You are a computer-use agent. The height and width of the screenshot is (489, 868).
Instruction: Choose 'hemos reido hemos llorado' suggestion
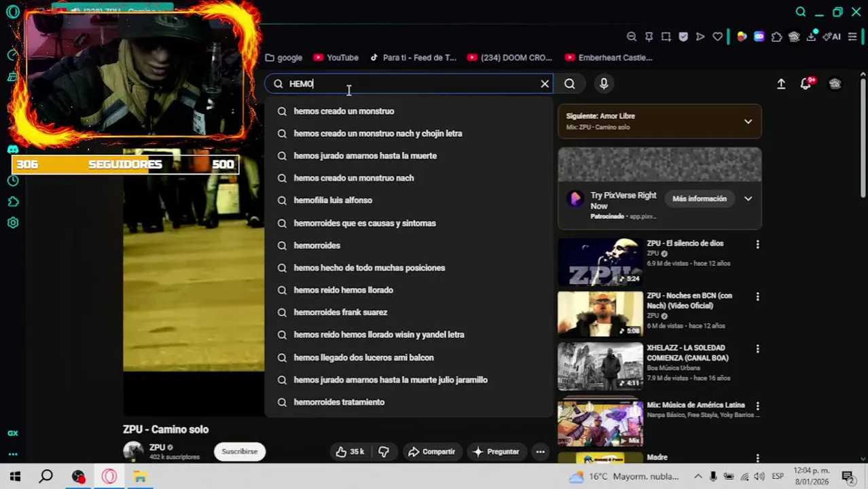[409, 290]
